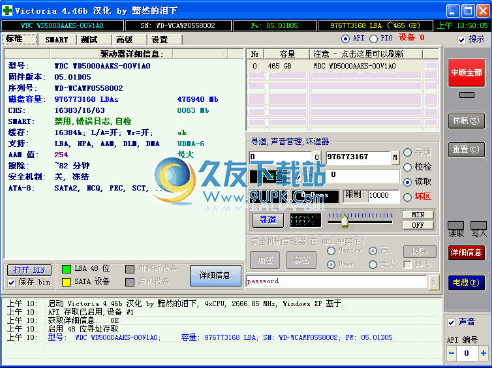Click the 976773168 LBA capacity box at top
This screenshot has width=492, height=368.
tap(375, 26)
